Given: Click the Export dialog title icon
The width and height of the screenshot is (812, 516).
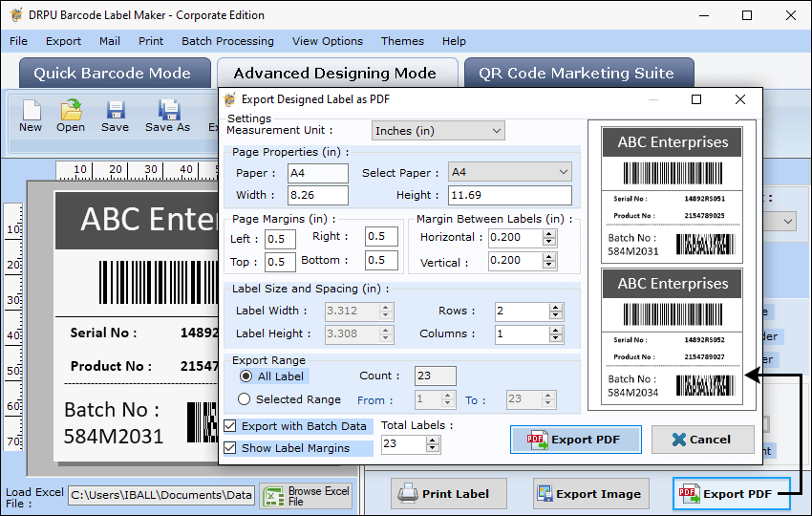Looking at the screenshot, I should click(x=230, y=99).
